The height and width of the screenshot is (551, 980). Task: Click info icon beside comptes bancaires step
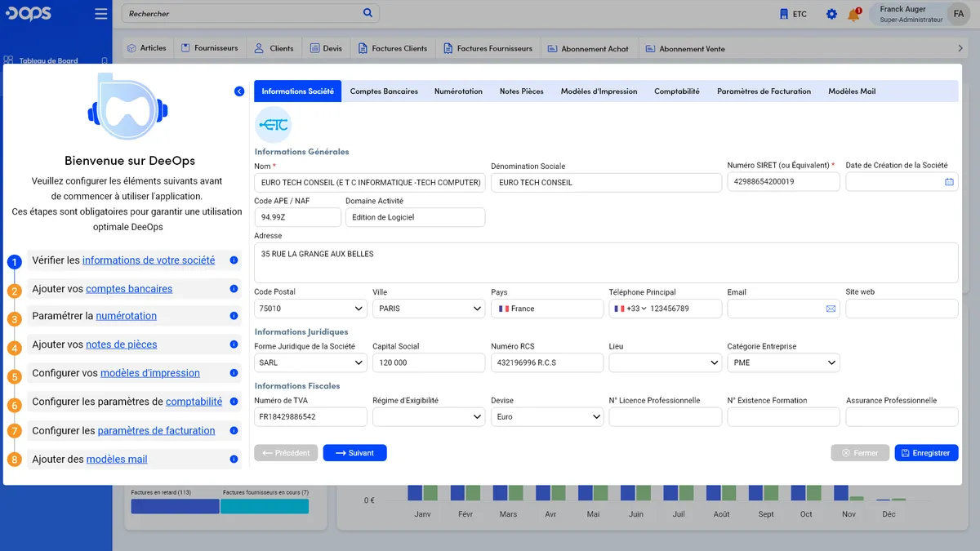tap(234, 289)
